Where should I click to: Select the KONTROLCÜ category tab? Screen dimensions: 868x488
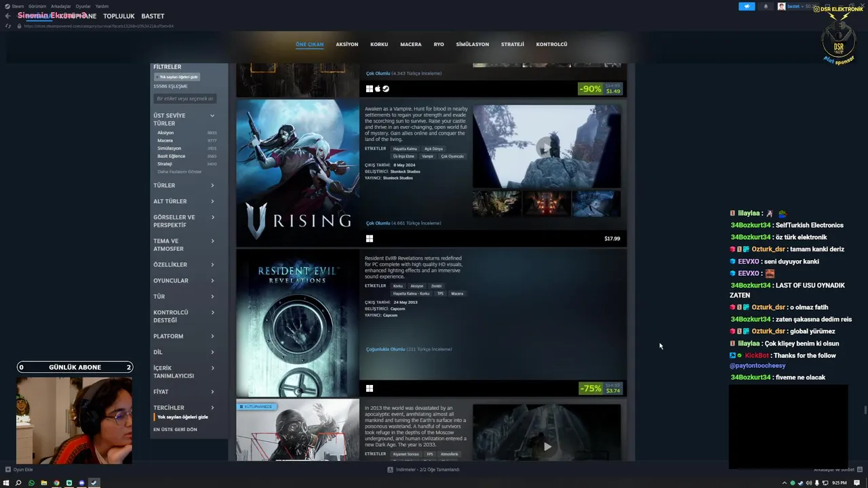tap(551, 44)
